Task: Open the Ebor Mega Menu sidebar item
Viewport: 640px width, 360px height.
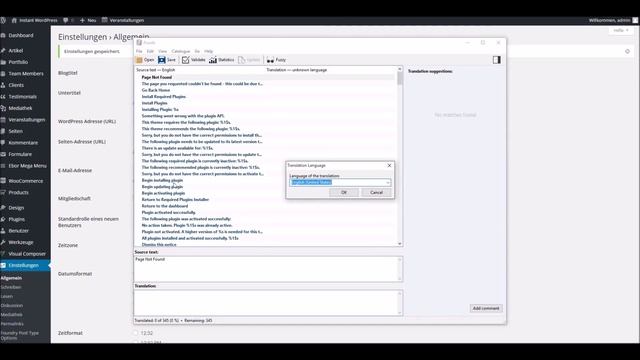Action: coord(25,166)
